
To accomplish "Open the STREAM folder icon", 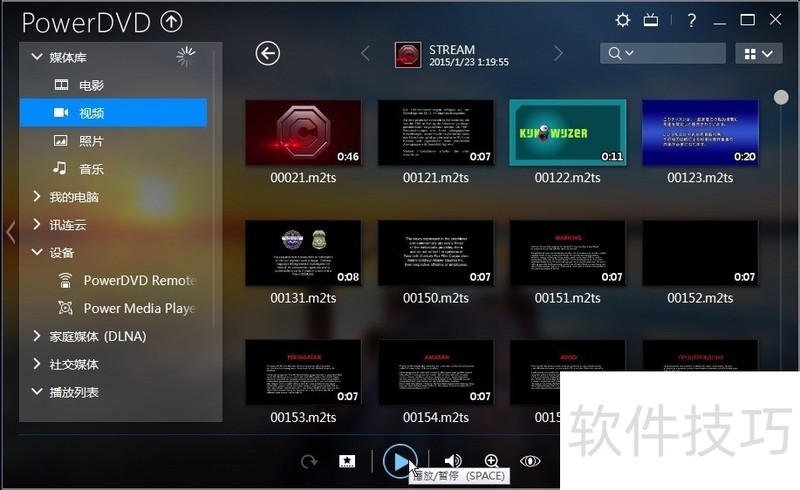I will coord(408,55).
